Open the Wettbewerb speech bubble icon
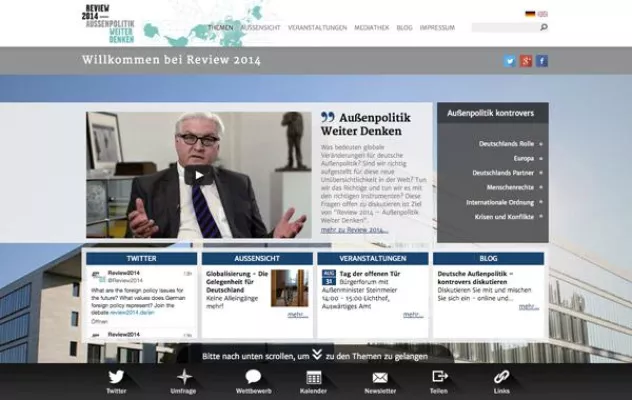The height and width of the screenshot is (400, 632). coord(253,377)
